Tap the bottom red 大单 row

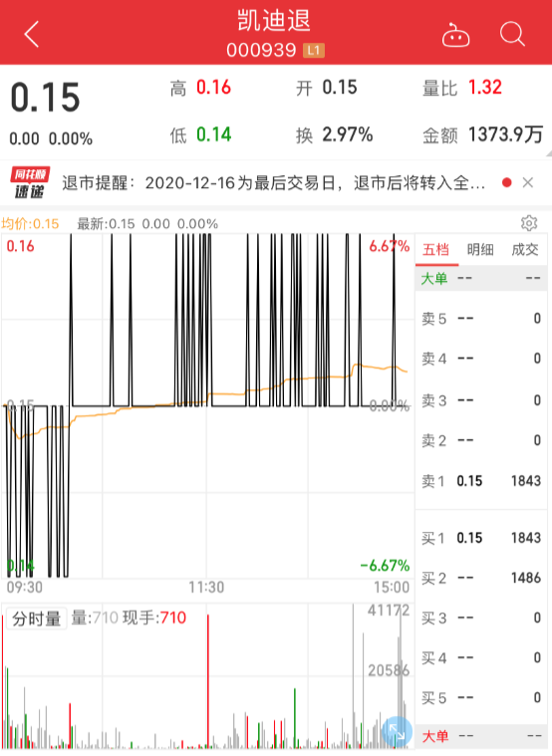(x=481, y=736)
